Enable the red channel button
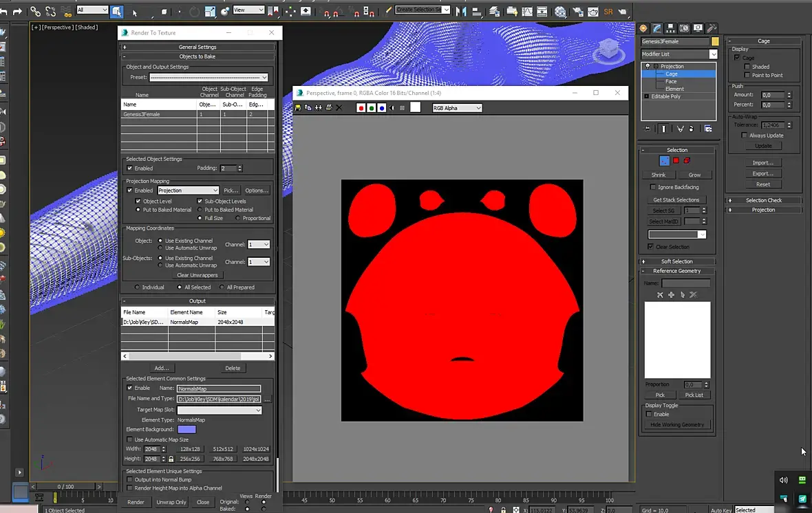 [361, 108]
